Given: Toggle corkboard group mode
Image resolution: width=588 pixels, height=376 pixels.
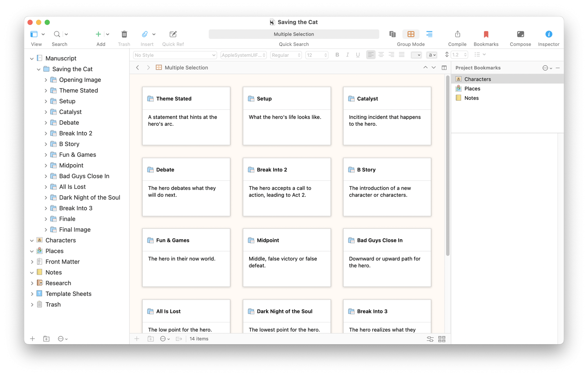Looking at the screenshot, I should [x=411, y=34].
